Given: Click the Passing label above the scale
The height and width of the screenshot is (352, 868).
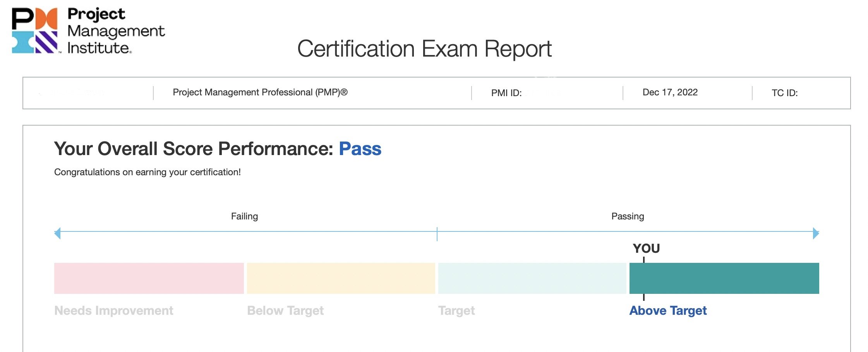Looking at the screenshot, I should (628, 216).
